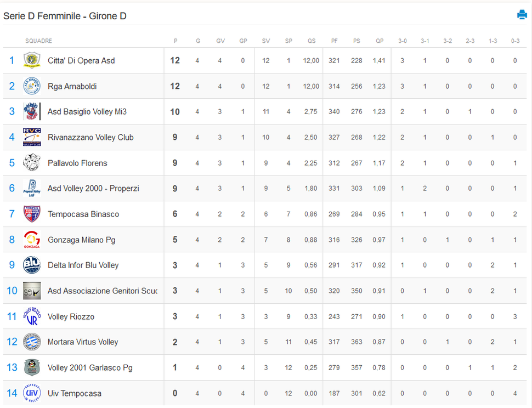Image resolution: width=532 pixels, height=408 pixels.
Task: Click the QS column header
Action: click(312, 41)
